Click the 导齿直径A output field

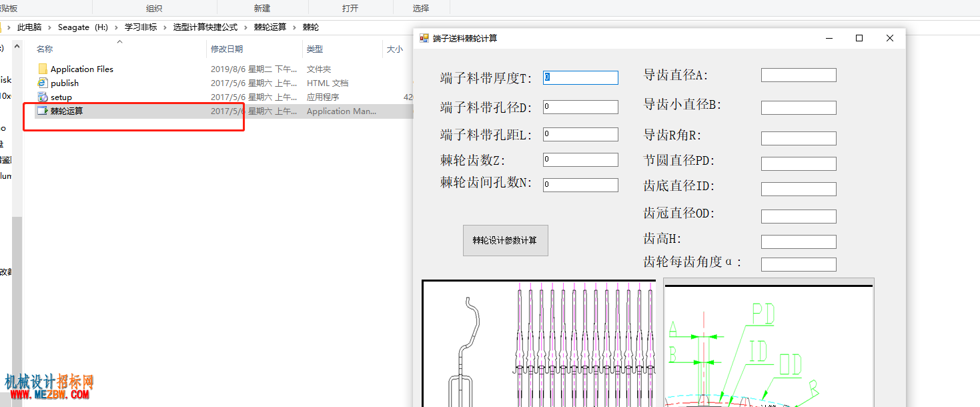pyautogui.click(x=799, y=75)
